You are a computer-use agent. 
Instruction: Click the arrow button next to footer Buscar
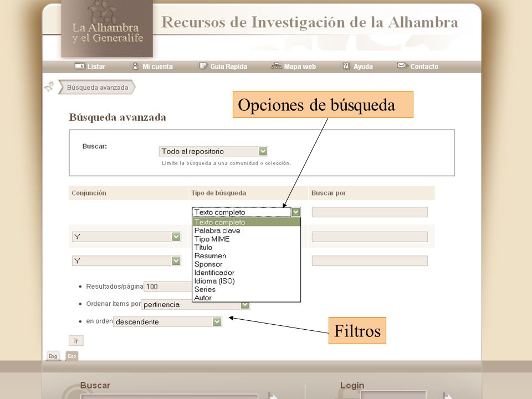[273, 396]
